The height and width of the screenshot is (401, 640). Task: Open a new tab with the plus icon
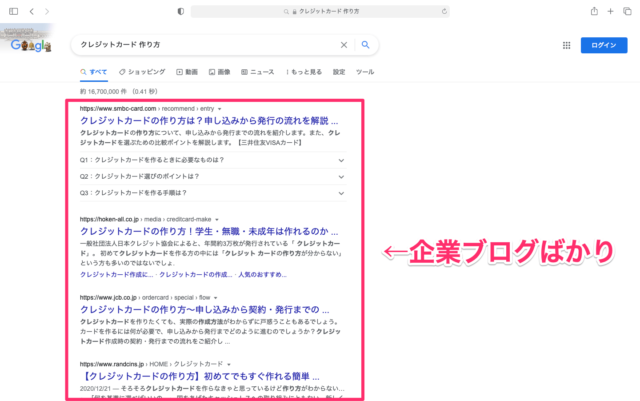[x=610, y=11]
